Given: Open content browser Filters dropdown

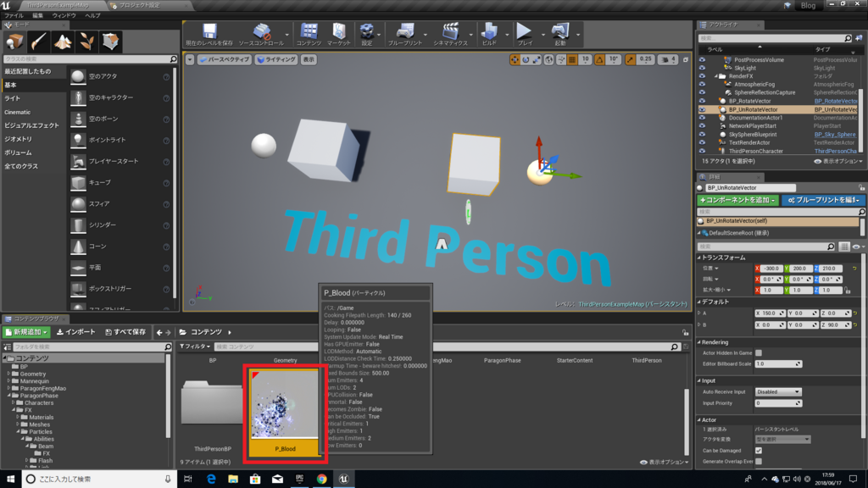Looking at the screenshot, I should [x=195, y=347].
